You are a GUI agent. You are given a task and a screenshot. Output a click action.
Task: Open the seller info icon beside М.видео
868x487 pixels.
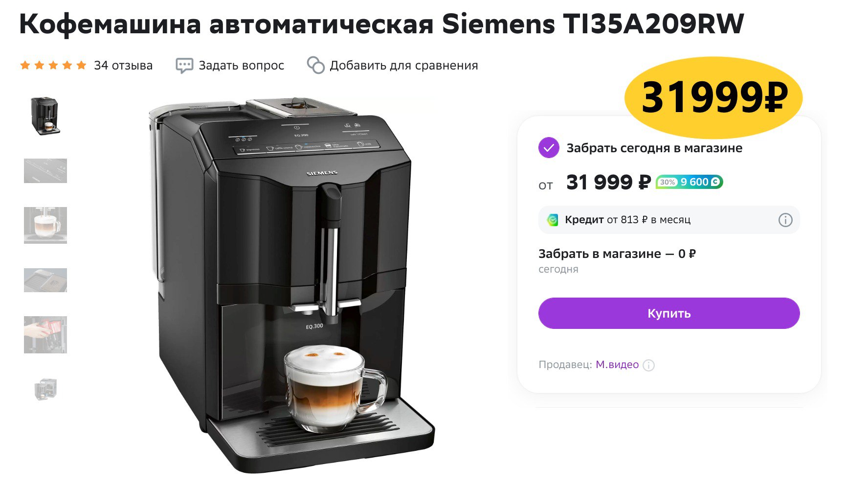649,365
